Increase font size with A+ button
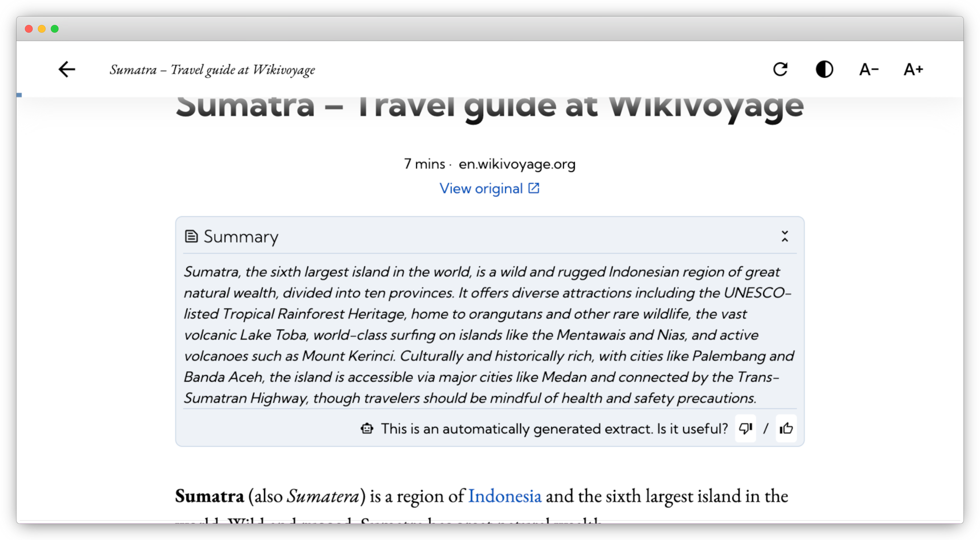 (913, 69)
